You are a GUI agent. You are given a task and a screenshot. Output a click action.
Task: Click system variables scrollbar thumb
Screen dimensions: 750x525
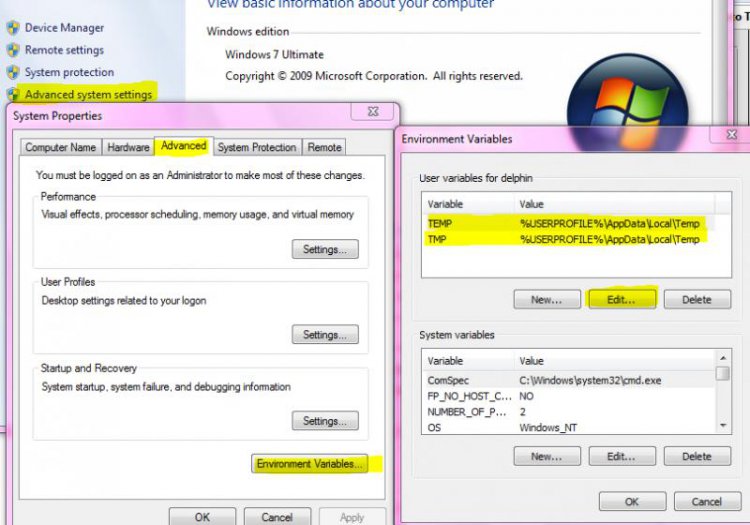point(723,373)
